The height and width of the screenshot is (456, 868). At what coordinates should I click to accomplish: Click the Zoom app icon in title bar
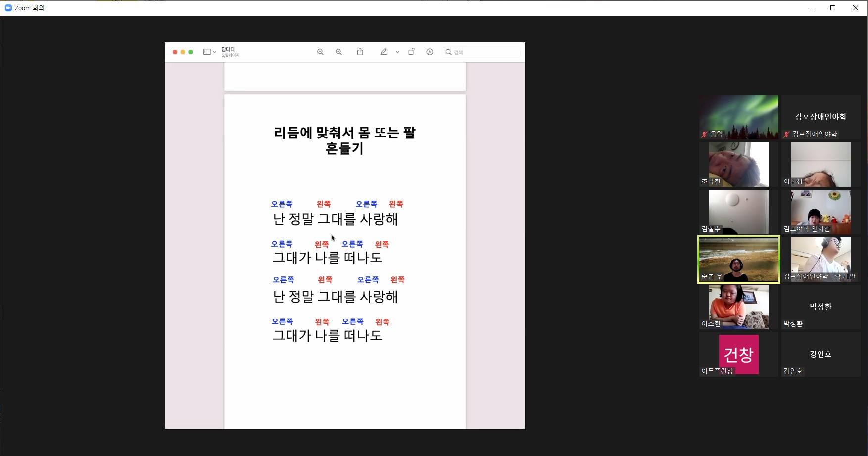coord(8,8)
